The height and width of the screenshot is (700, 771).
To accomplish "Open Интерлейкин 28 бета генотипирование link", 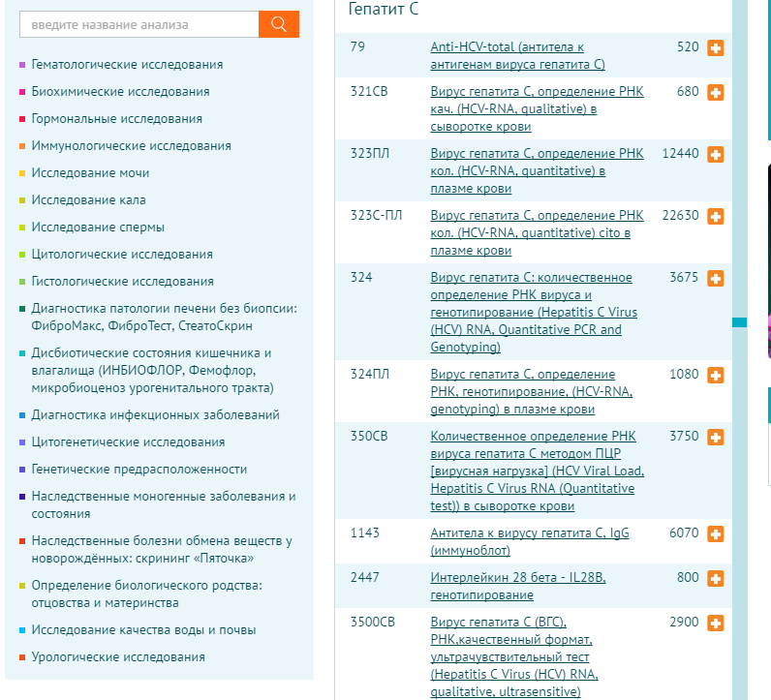I will (517, 586).
